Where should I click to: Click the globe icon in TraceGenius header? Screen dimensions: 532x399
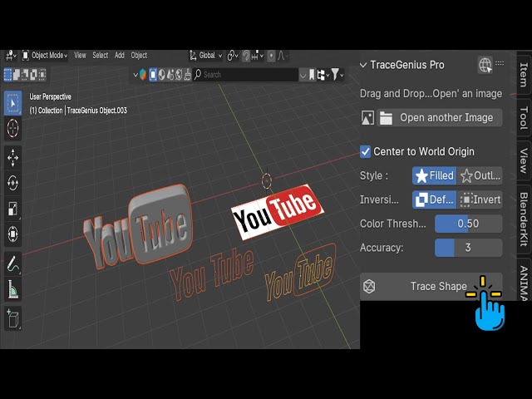click(485, 65)
